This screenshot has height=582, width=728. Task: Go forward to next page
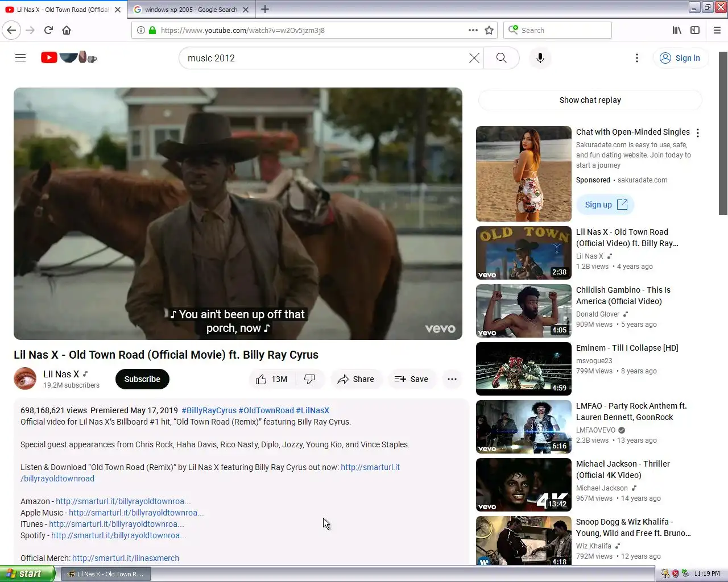tap(30, 30)
